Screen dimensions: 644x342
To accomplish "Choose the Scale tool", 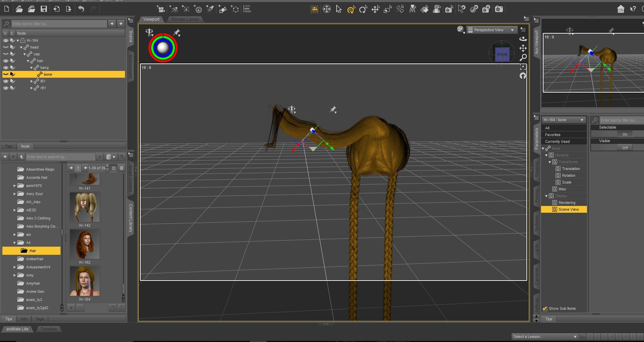I will (388, 9).
